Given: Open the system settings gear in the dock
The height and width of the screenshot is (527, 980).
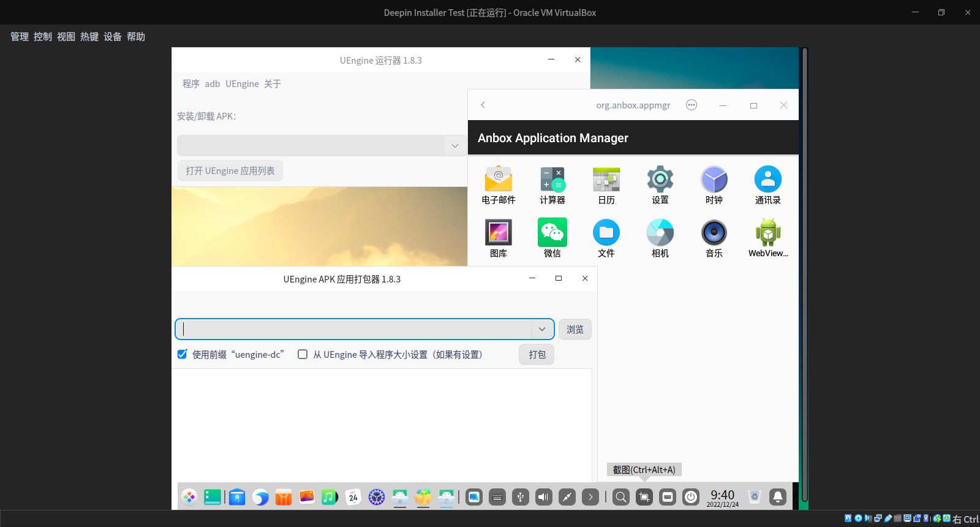Looking at the screenshot, I should click(377, 497).
